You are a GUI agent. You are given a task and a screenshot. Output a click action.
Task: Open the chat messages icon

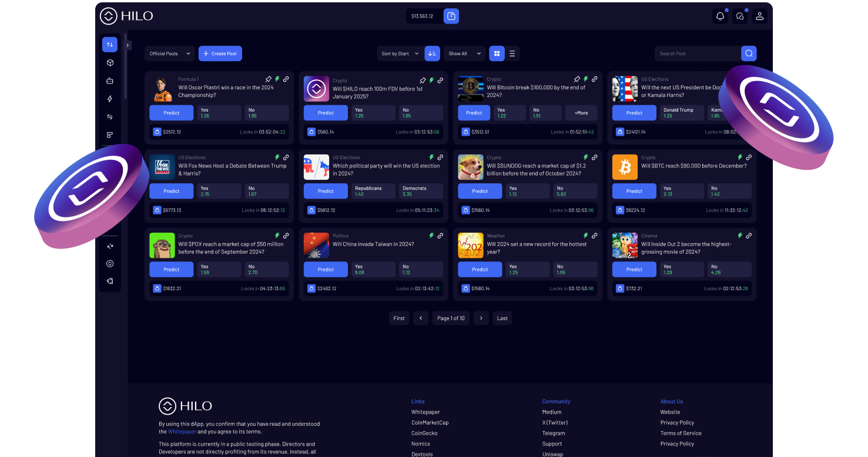[x=740, y=16]
